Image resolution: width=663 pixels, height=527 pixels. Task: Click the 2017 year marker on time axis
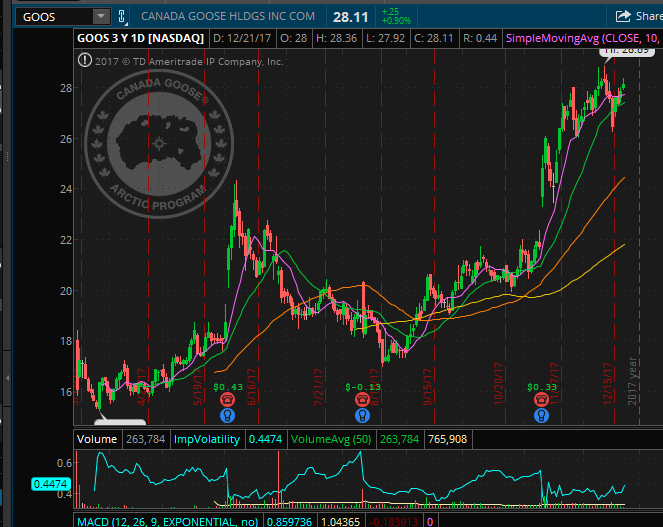point(632,381)
